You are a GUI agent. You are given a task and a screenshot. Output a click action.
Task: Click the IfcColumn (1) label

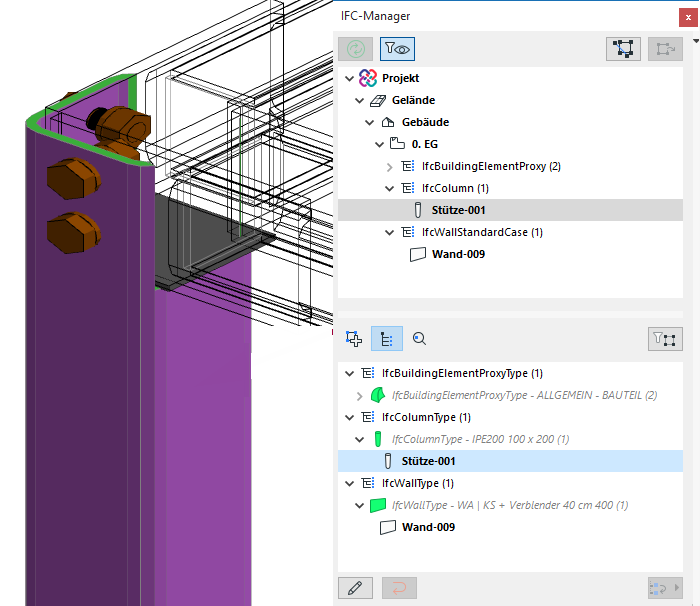coord(455,188)
